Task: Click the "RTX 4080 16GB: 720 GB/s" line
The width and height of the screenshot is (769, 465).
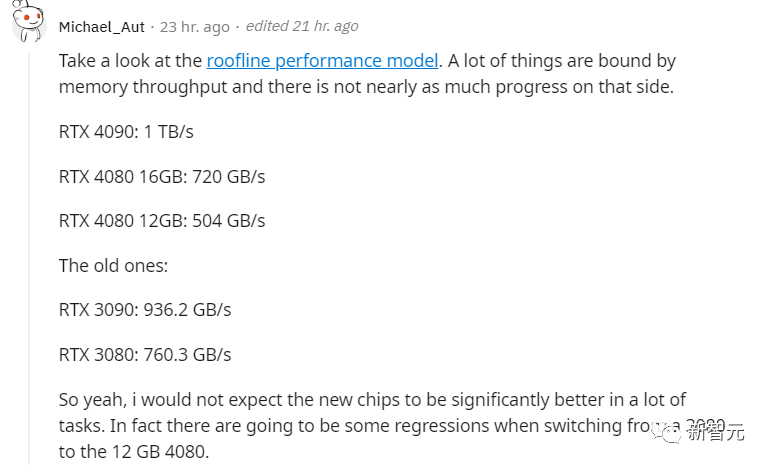Action: coord(162,176)
